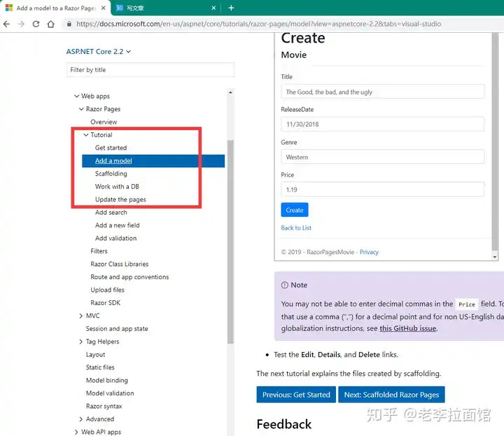The width and height of the screenshot is (504, 436).
Task: Open the Privacy footer link
Action: point(369,252)
